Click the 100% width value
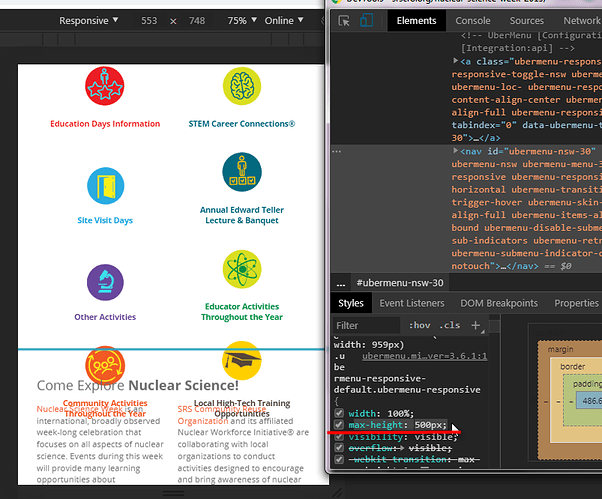 point(399,413)
